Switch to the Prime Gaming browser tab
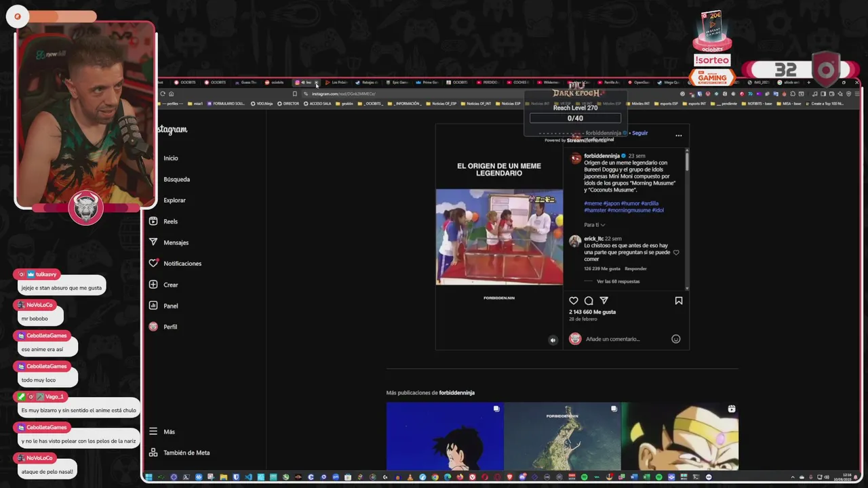 (x=427, y=83)
